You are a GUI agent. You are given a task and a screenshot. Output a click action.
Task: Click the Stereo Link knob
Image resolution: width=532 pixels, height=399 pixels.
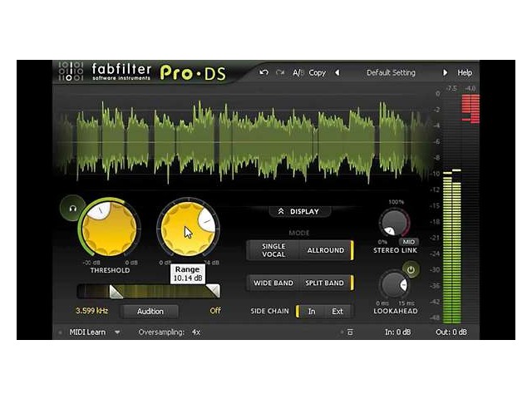click(394, 223)
